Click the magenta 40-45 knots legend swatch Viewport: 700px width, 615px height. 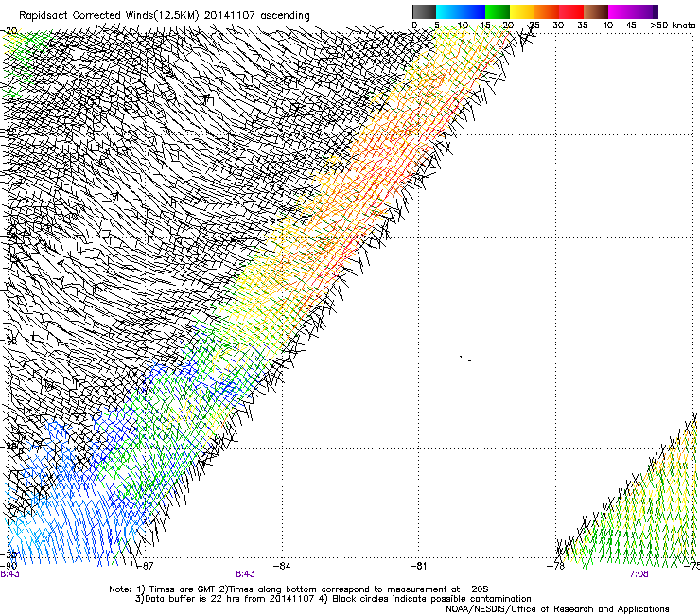(621, 11)
